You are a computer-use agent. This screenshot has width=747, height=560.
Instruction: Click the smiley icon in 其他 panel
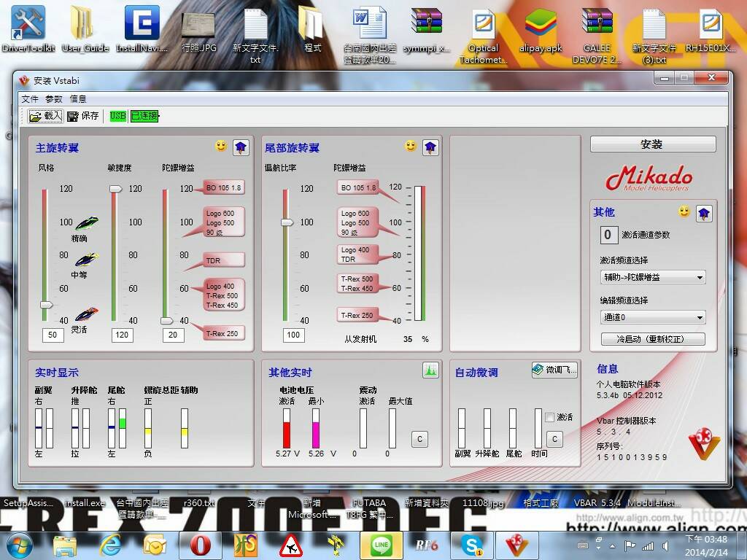pyautogui.click(x=684, y=211)
